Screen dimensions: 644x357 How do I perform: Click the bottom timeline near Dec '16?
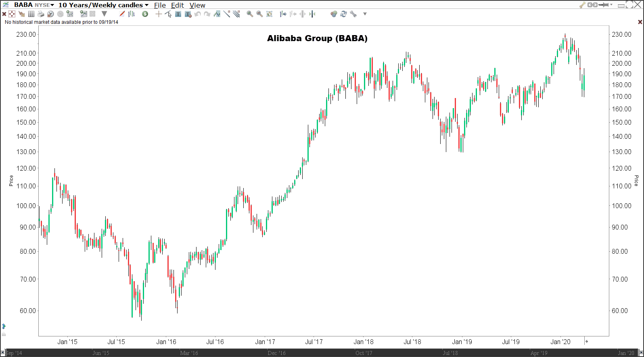point(276,353)
